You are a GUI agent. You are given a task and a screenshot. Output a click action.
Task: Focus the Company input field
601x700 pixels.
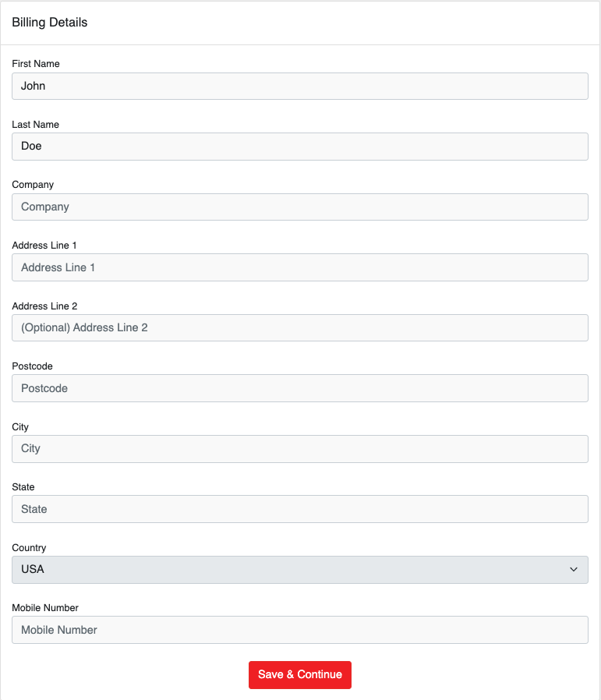tap(299, 207)
